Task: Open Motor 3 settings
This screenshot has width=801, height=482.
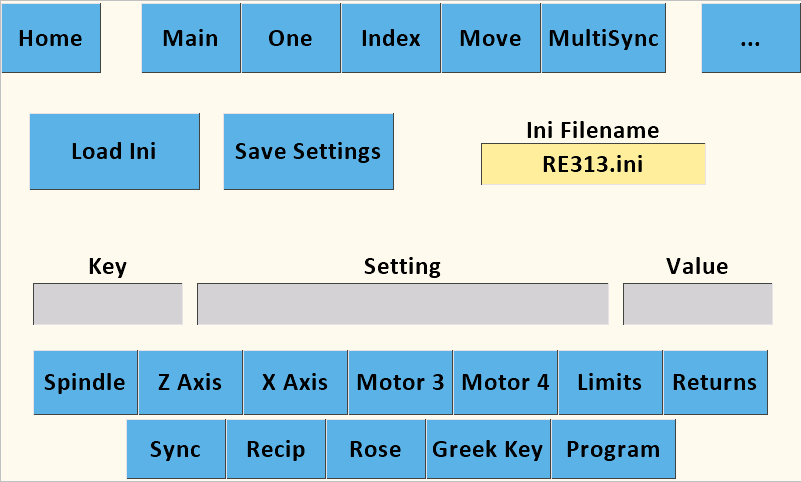Action: pyautogui.click(x=400, y=382)
